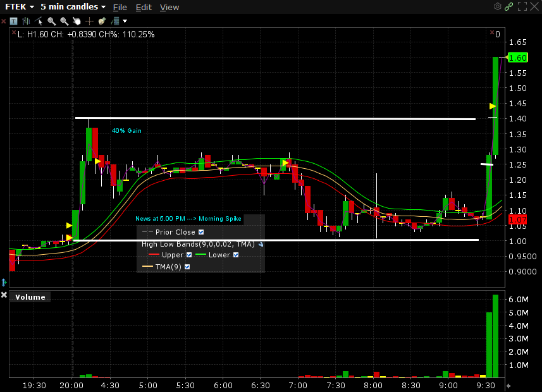Expand the toolbar overflow arrow
542x392 pixels.
125,21
